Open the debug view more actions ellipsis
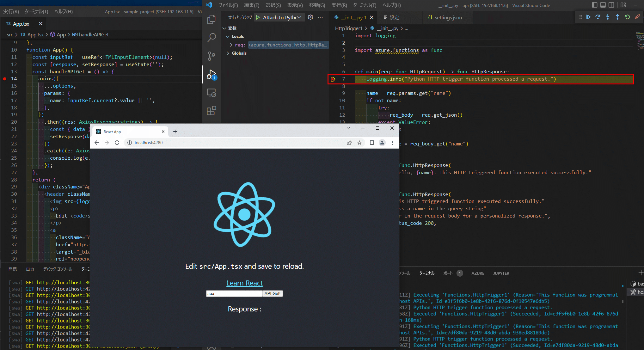Viewport: 644px width, 350px height. pyautogui.click(x=320, y=17)
